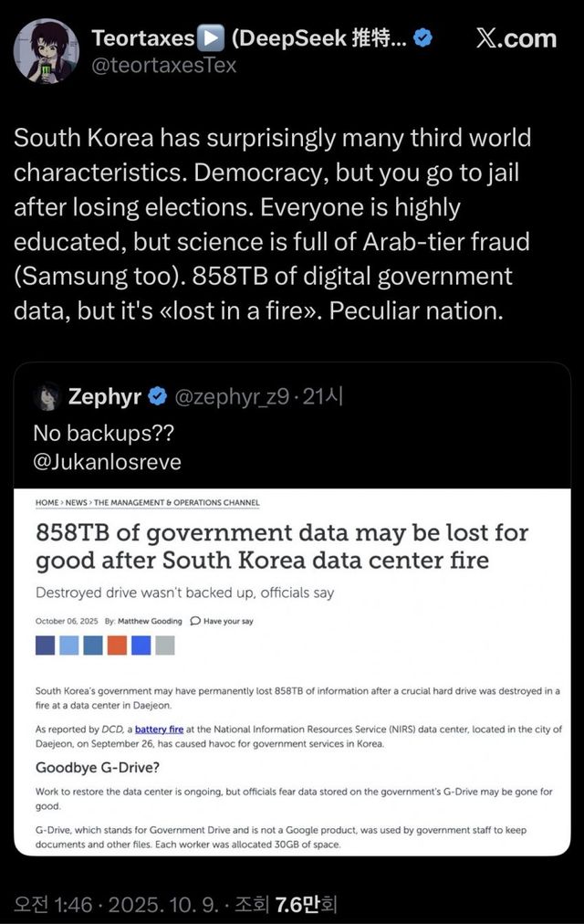
Task: Click the light blue Twitter share icon
Action: 69,646
